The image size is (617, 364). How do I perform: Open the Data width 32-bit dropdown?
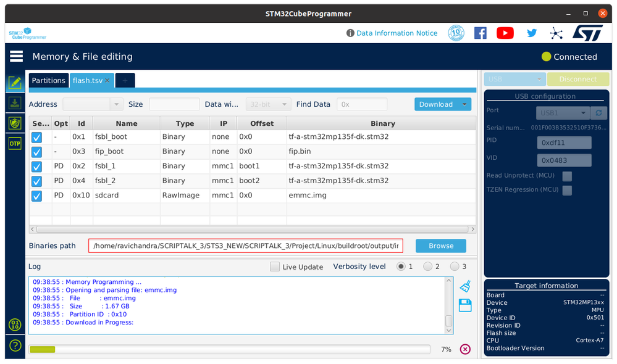pos(269,104)
